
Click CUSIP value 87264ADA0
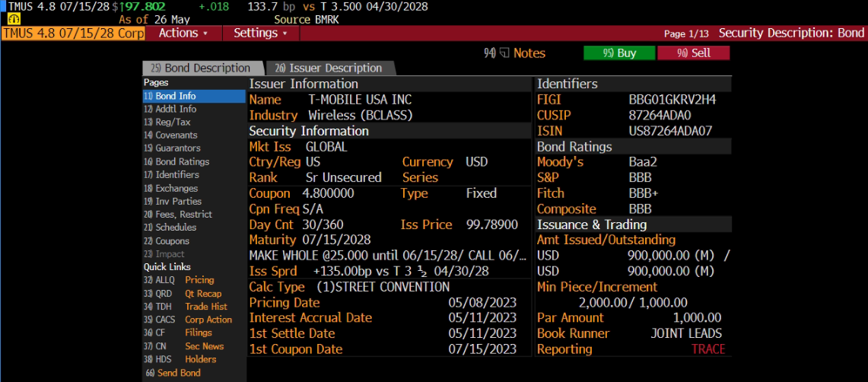[660, 116]
